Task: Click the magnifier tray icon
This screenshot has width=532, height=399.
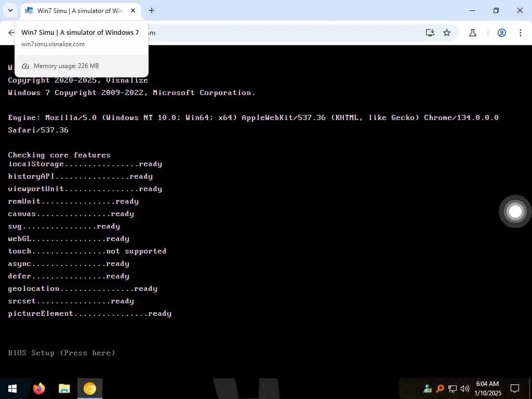Action: point(440,389)
